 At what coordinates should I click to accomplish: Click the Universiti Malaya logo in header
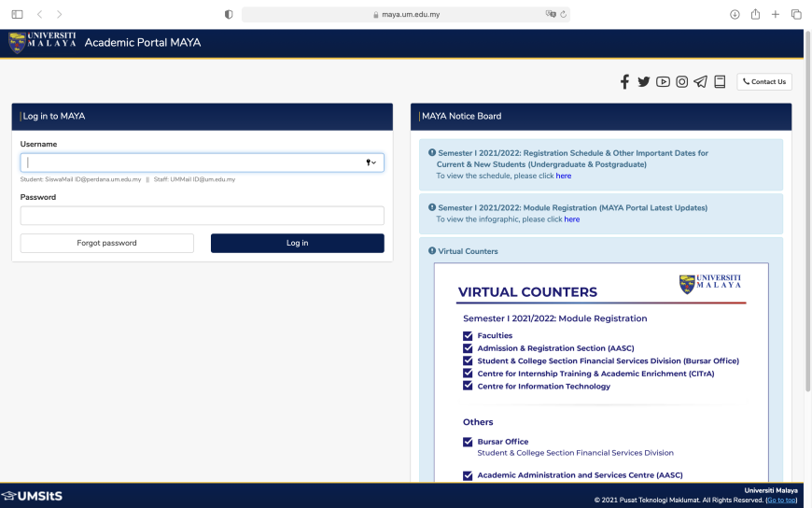(43, 42)
